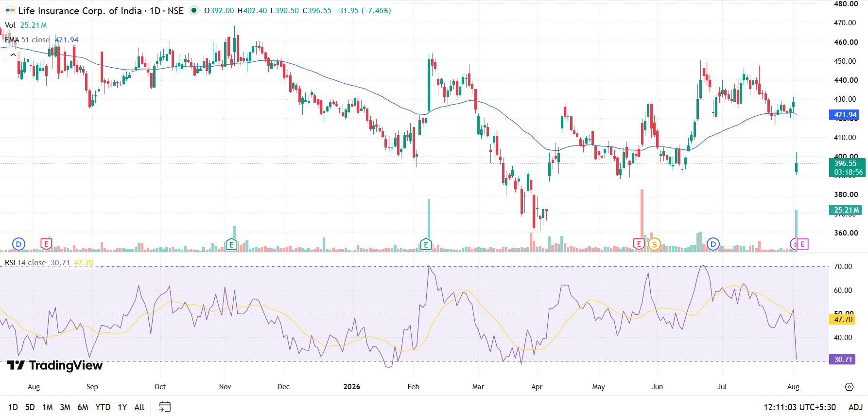Click the 440.00 price axis label
This screenshot has height=417, width=868.
click(846, 80)
